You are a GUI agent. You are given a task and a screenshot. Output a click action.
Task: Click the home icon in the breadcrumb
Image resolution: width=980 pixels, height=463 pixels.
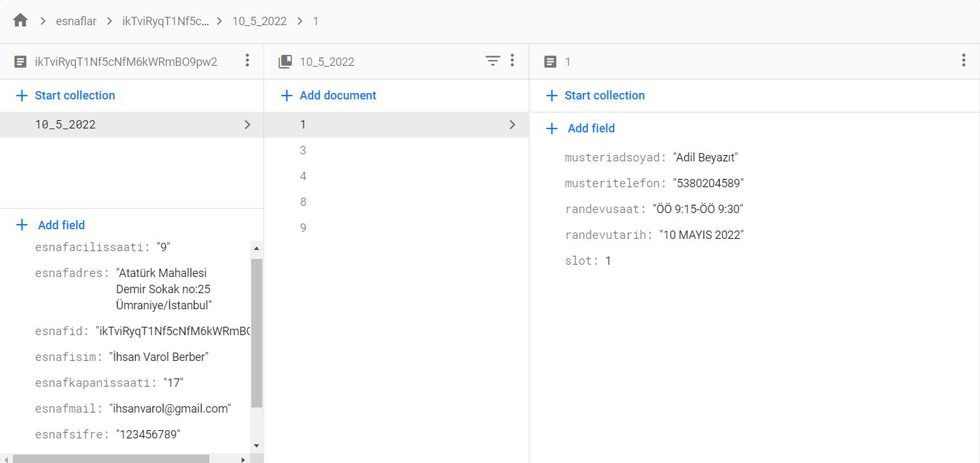19,20
